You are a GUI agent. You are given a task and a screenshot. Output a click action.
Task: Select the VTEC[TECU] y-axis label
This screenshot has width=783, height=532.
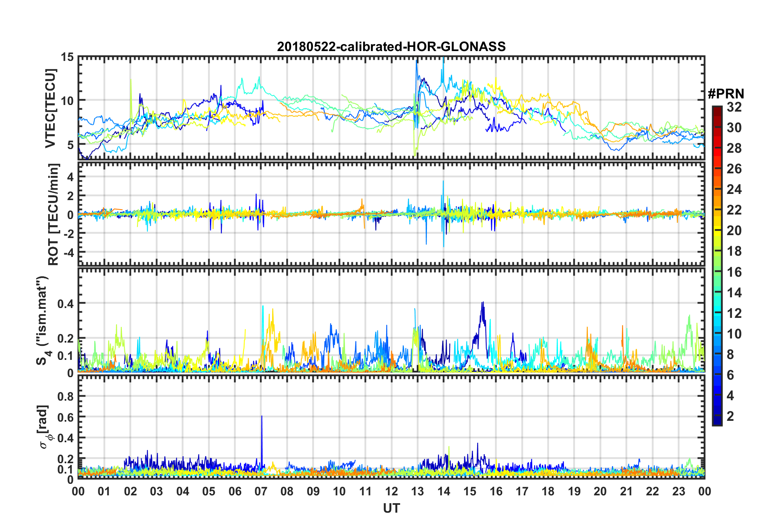tap(50, 108)
